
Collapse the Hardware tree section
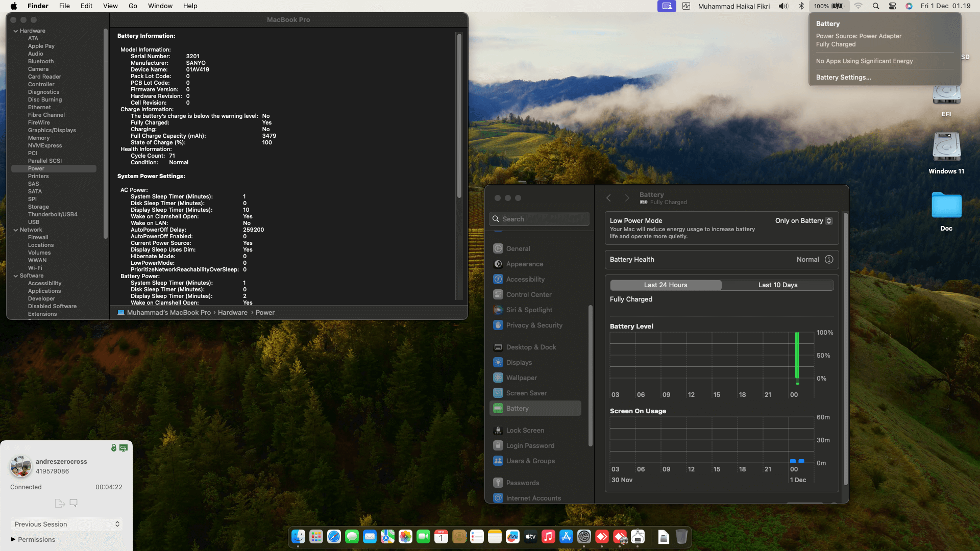click(x=16, y=31)
